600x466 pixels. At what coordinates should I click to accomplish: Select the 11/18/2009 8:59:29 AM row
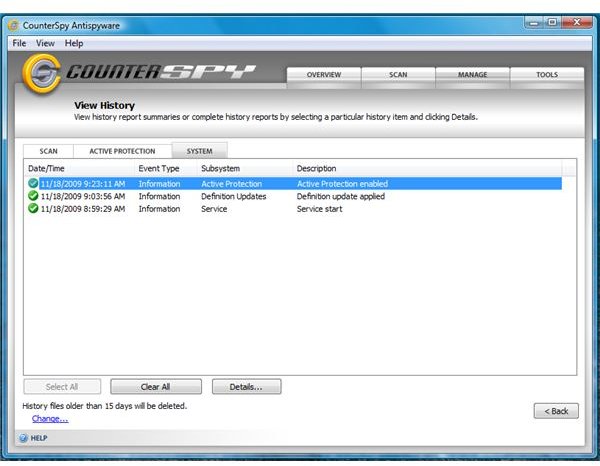(x=294, y=209)
